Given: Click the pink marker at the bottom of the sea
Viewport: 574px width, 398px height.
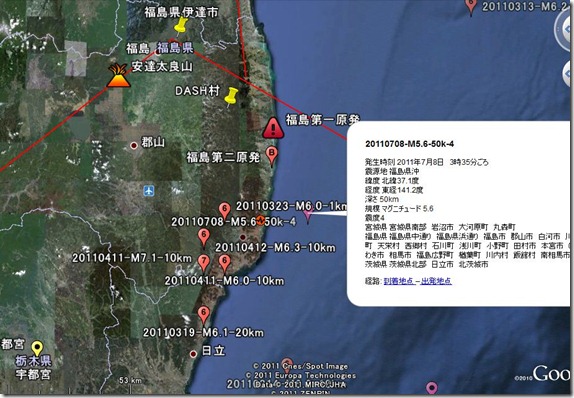Looking at the screenshot, I should (x=432, y=388).
